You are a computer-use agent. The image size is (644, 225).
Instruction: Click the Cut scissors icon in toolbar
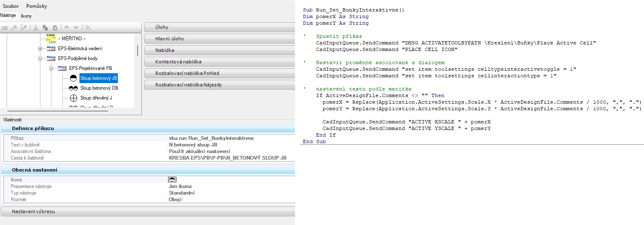pyautogui.click(x=36, y=28)
